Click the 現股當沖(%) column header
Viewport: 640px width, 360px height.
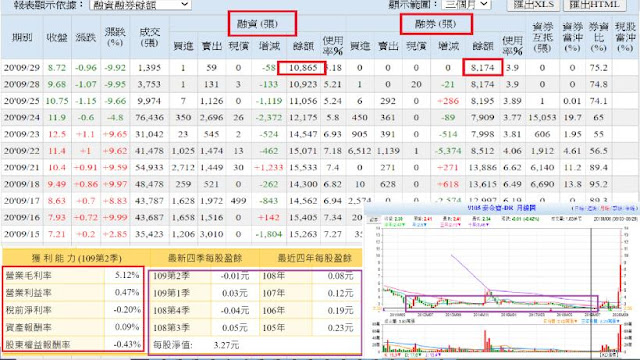point(625,37)
